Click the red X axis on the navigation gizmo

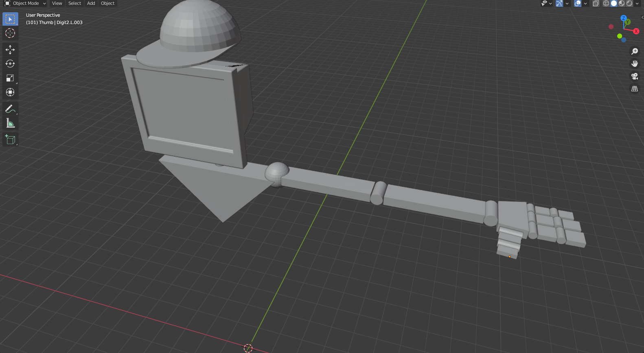point(636,31)
